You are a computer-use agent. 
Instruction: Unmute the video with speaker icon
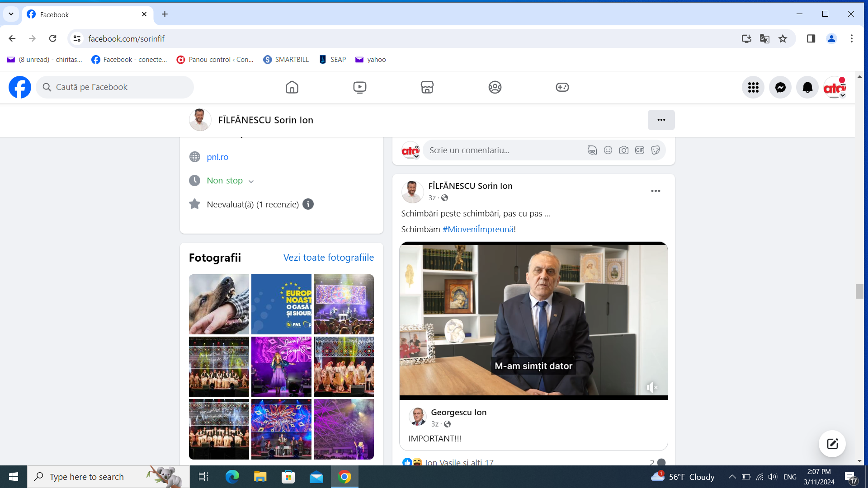click(651, 387)
